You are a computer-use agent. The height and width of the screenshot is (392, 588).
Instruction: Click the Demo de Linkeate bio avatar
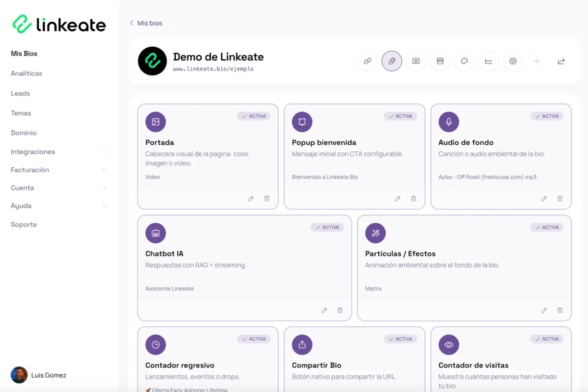pos(152,61)
